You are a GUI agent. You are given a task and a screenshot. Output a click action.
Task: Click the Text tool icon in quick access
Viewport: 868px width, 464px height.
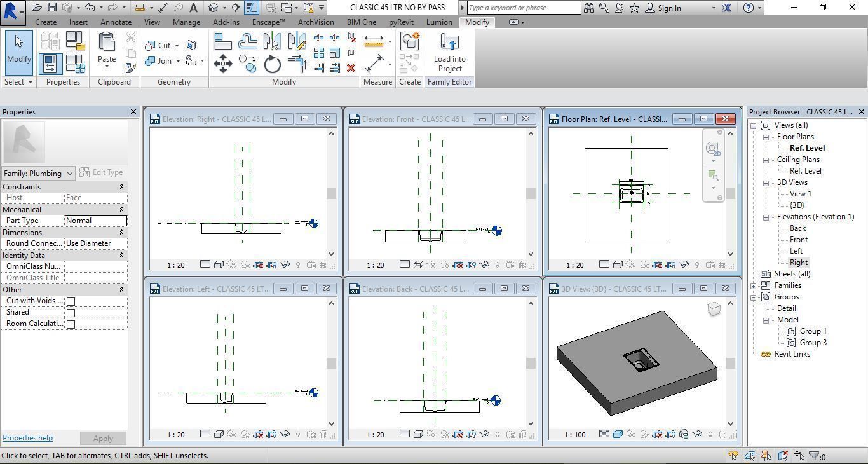tap(194, 8)
